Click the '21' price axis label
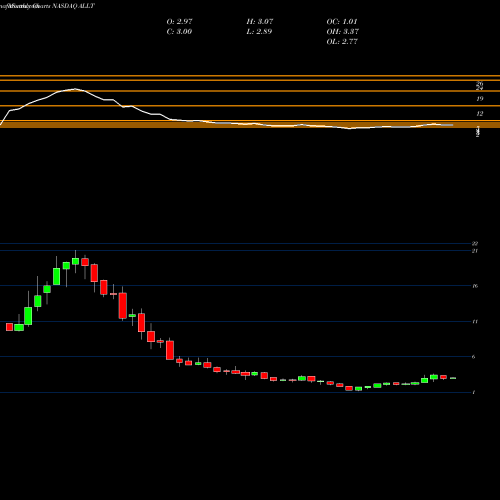Viewport: 500px width, 500px height. coord(475,251)
